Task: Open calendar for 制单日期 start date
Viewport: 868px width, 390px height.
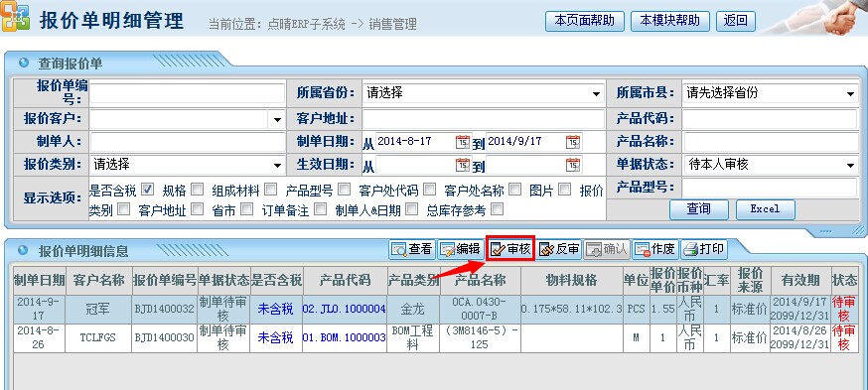Action: pos(462,142)
